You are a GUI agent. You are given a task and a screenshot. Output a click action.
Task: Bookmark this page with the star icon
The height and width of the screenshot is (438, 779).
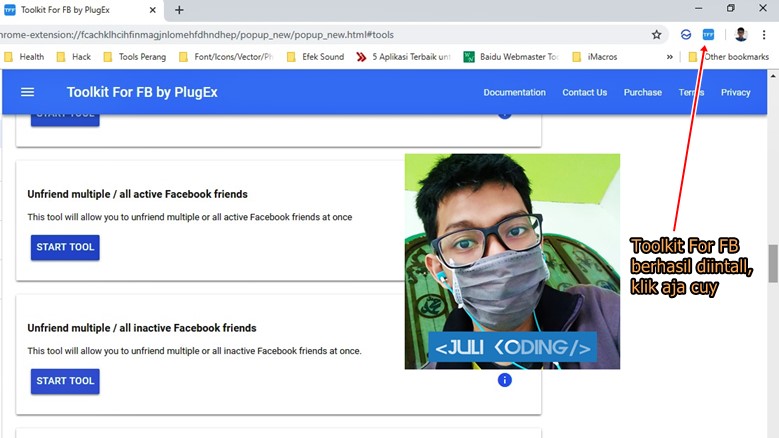pyautogui.click(x=656, y=35)
